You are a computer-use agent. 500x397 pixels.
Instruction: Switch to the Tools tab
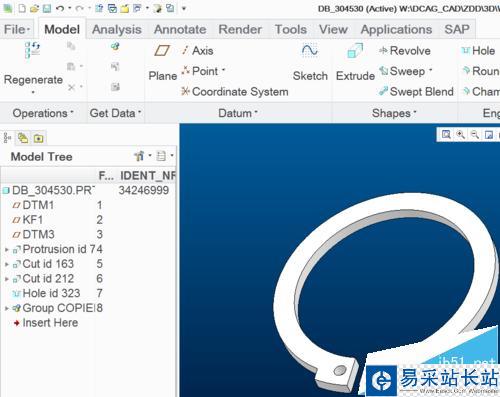pyautogui.click(x=291, y=29)
